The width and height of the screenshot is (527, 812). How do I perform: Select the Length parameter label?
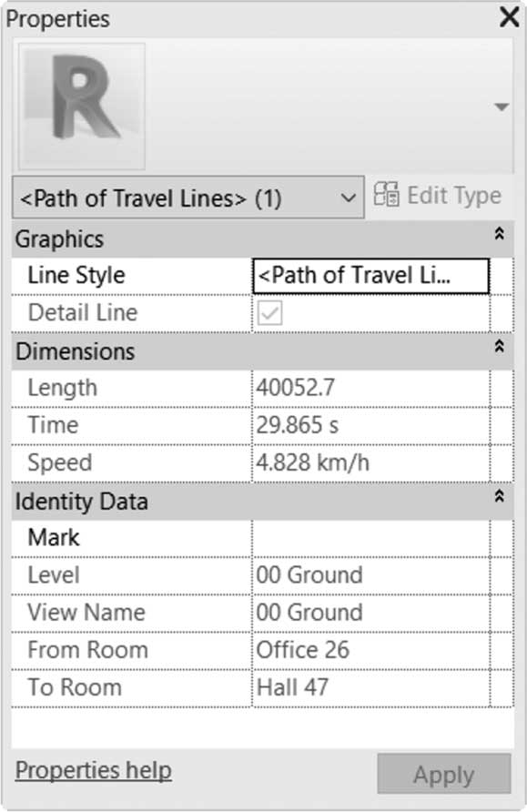click(x=62, y=388)
